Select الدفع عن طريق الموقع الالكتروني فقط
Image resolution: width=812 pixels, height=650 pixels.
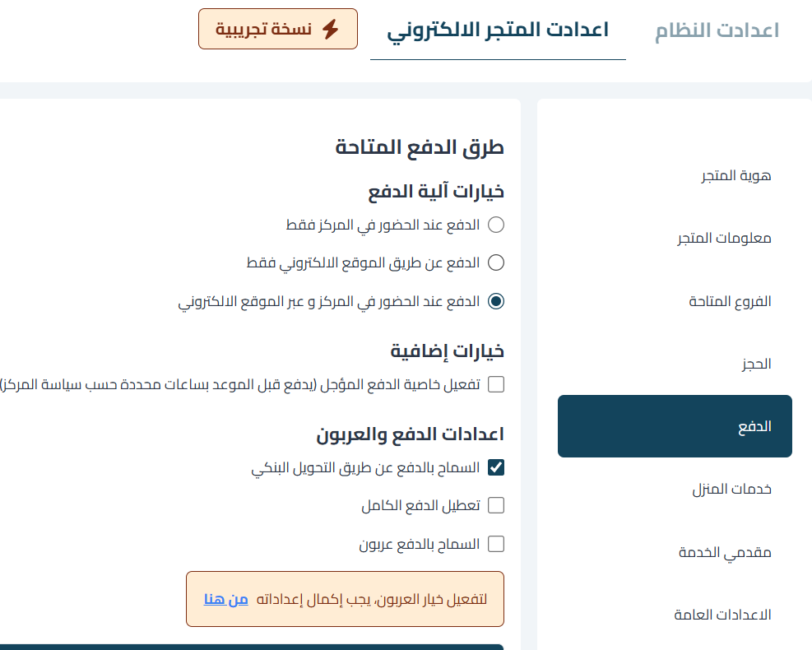click(x=496, y=262)
